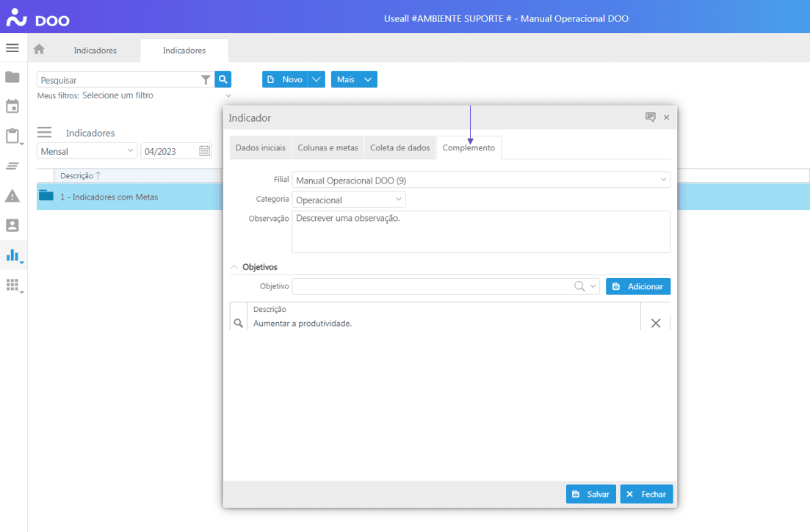Open the folder icon in left sidebar
Image resolution: width=810 pixels, height=532 pixels.
(12, 77)
